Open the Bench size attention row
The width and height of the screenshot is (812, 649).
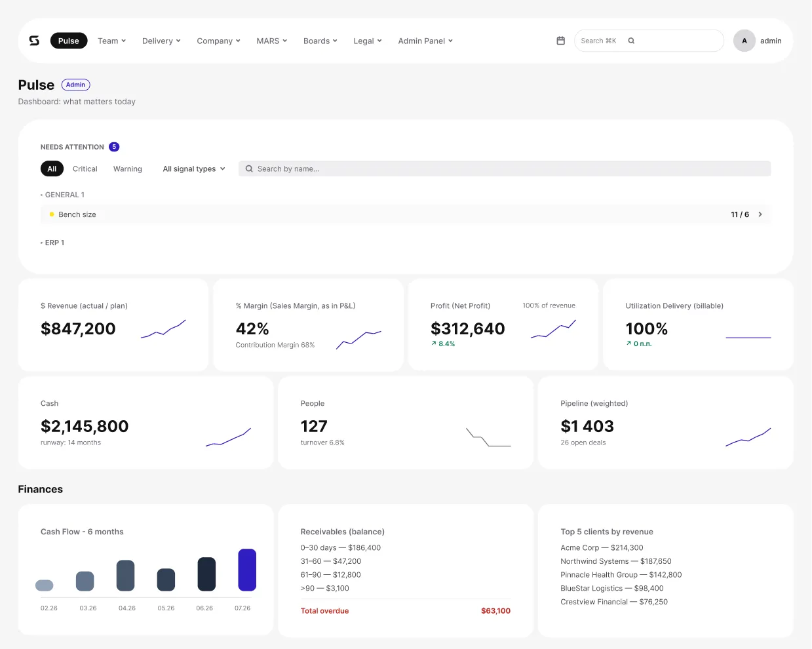click(x=406, y=214)
